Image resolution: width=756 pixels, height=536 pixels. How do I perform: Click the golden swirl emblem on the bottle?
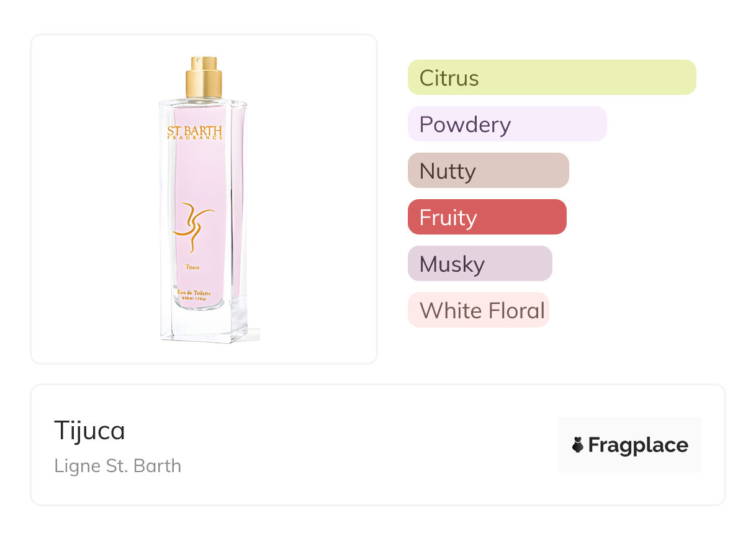194,228
